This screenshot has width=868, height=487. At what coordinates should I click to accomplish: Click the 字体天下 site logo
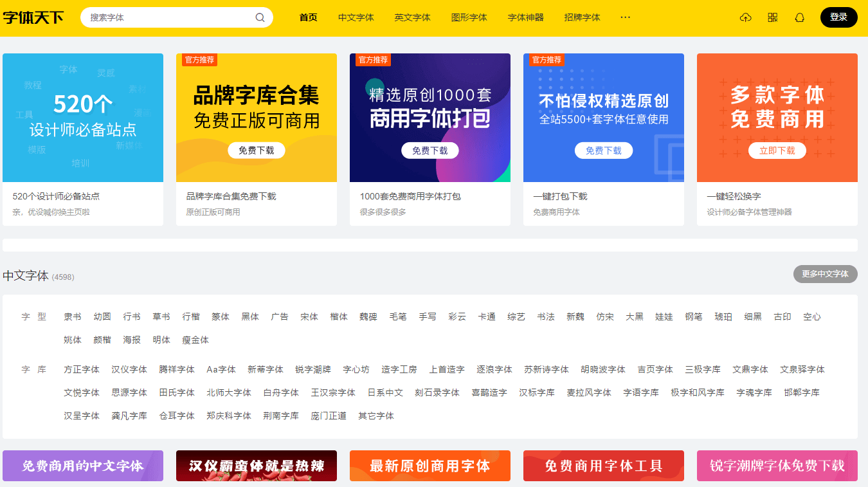(33, 17)
